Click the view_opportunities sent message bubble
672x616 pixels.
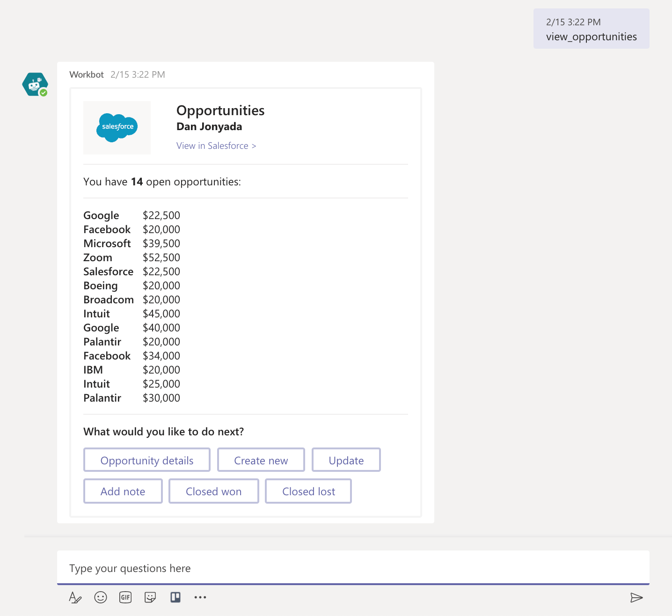point(591,29)
